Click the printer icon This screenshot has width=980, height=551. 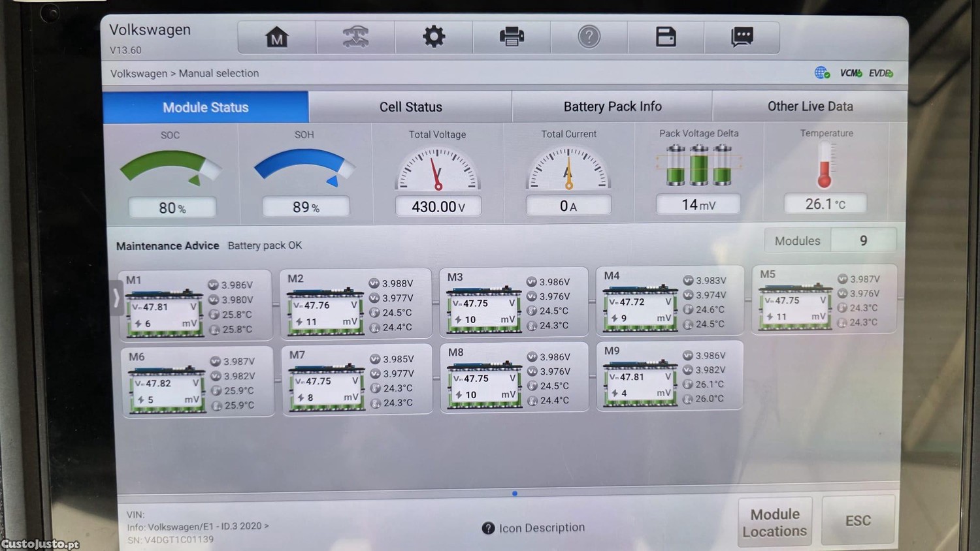[x=512, y=37]
